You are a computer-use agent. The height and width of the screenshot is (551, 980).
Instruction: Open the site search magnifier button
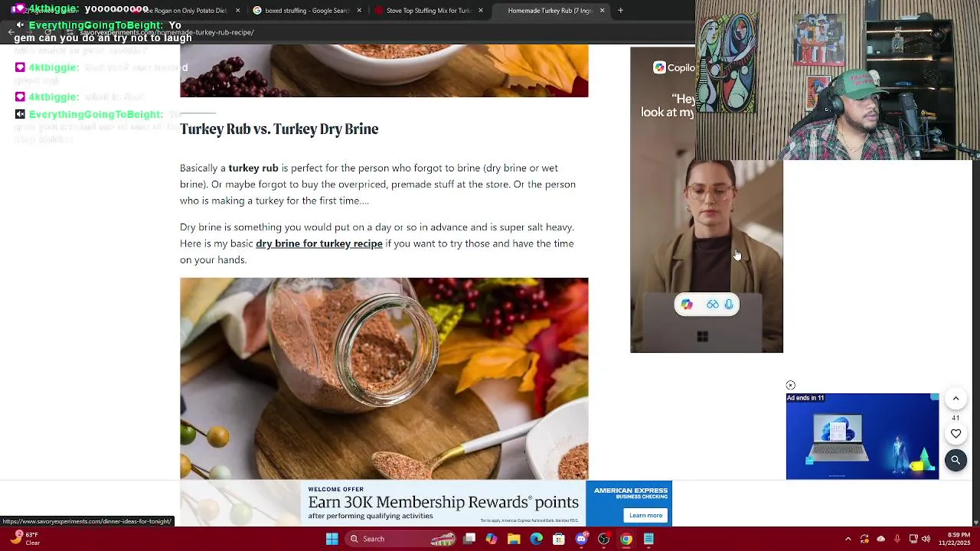pos(955,461)
